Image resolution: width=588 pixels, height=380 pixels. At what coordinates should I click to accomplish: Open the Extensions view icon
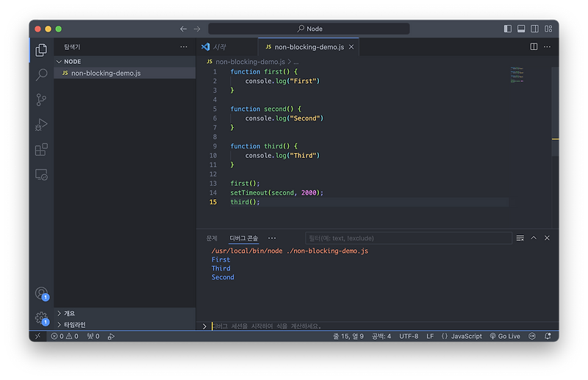[x=41, y=149]
